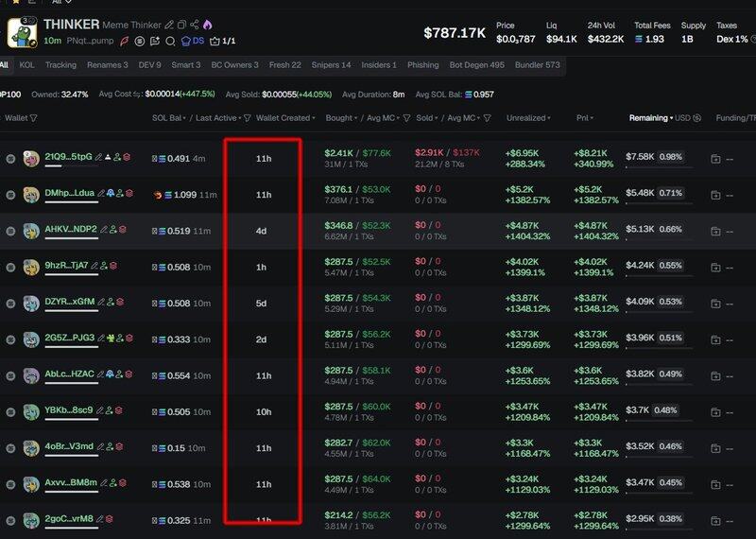Viewport: 756px width, 539px height.
Task: Click the rename pencil icon beside DMhp...Ldua
Action: tap(100, 192)
